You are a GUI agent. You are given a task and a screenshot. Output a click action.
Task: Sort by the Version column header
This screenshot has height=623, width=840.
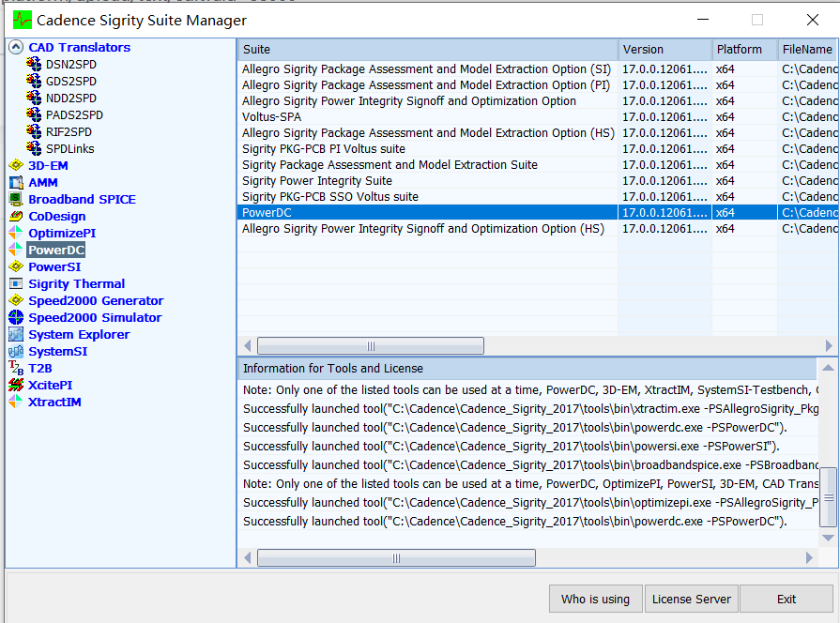pyautogui.click(x=664, y=50)
